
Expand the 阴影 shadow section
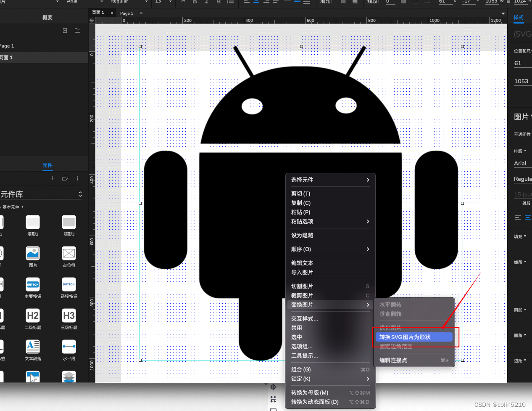click(520, 310)
